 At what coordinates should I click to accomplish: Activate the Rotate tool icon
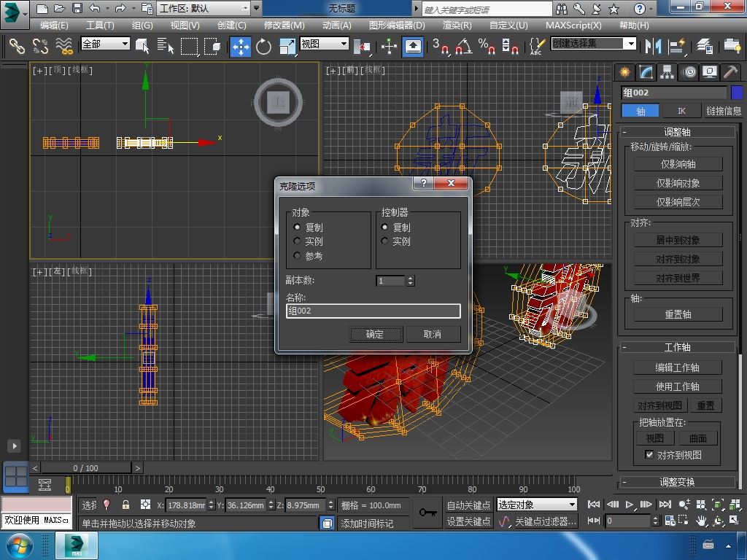coord(263,46)
